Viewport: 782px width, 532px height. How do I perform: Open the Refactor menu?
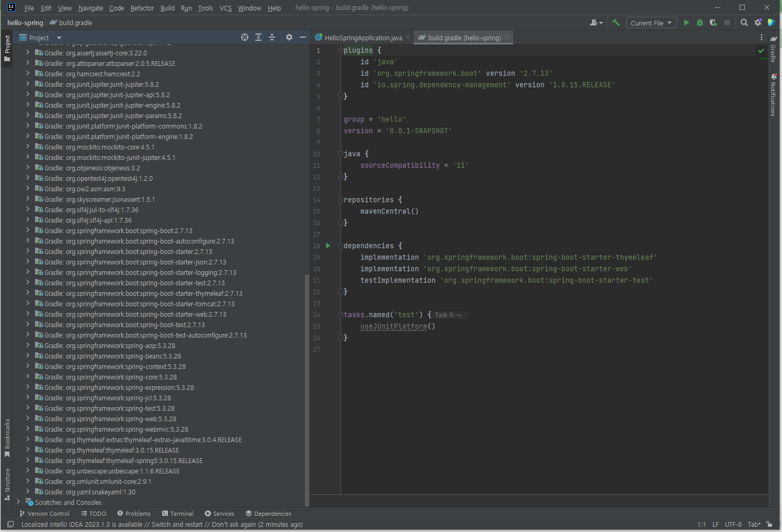point(142,8)
